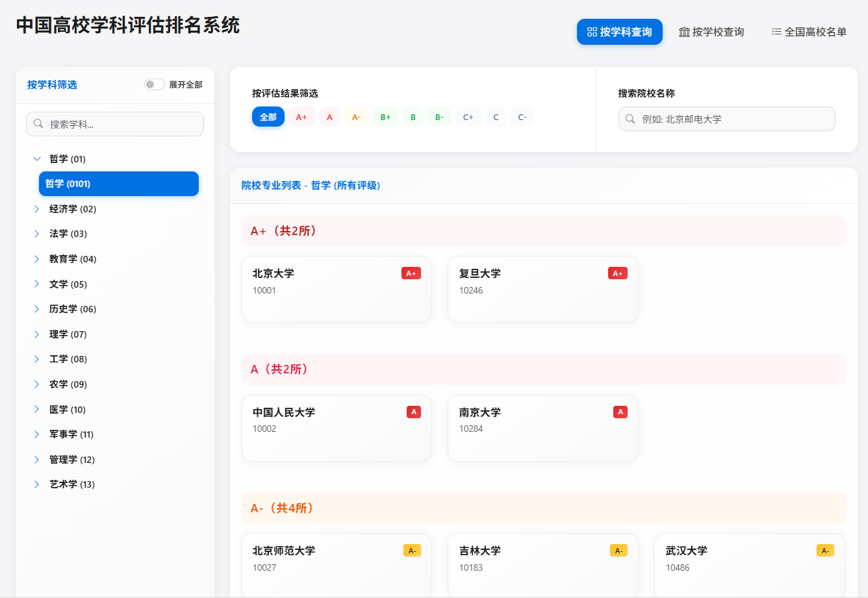Click the list icon beside 全国高校名单
Viewport: 868px width, 598px height.
point(776,32)
